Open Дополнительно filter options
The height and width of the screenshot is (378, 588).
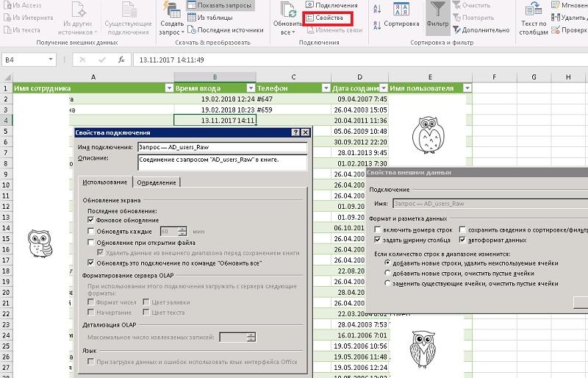(481, 30)
